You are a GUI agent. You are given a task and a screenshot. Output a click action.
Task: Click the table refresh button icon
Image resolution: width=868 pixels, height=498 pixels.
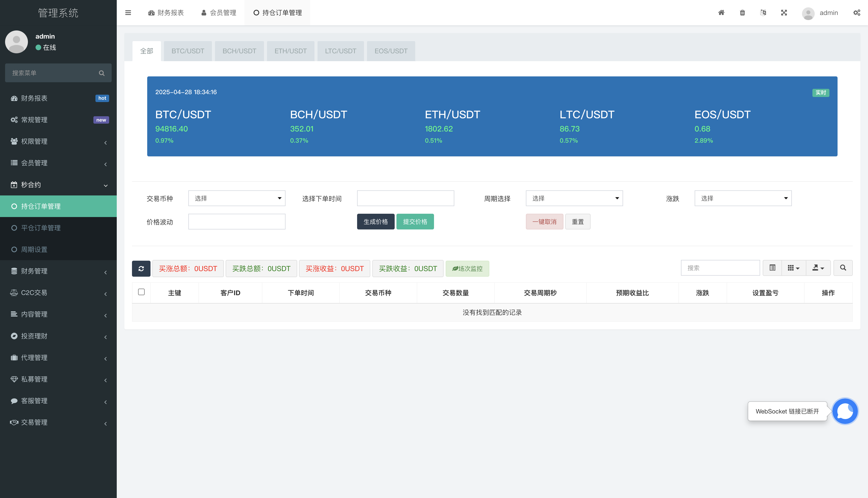[x=141, y=269]
